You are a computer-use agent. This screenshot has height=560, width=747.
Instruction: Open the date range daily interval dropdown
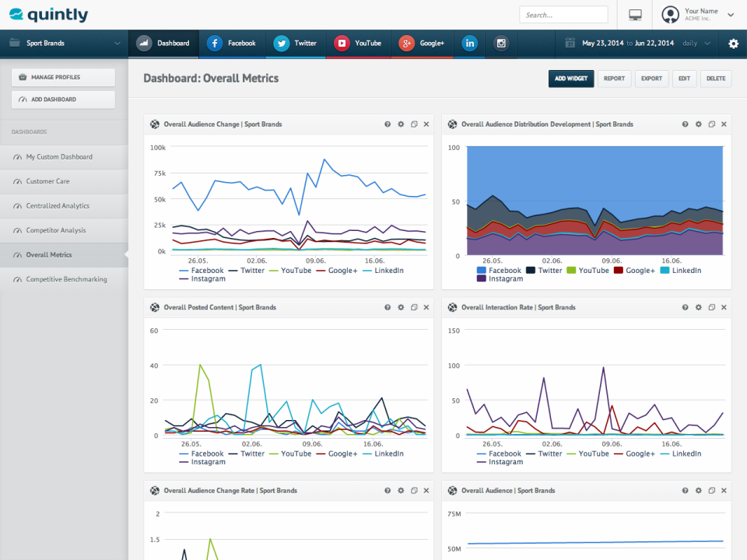click(696, 44)
